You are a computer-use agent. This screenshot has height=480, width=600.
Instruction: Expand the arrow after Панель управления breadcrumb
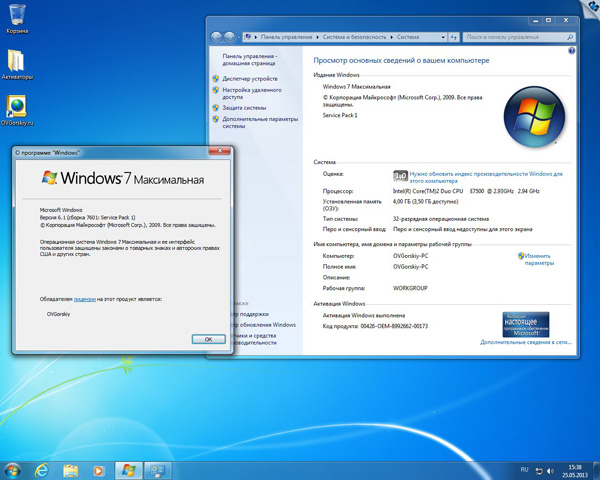click(317, 37)
